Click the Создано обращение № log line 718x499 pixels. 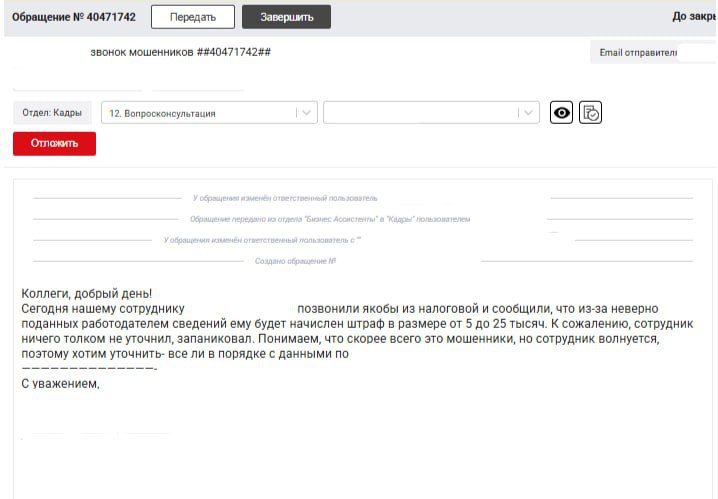click(295, 261)
